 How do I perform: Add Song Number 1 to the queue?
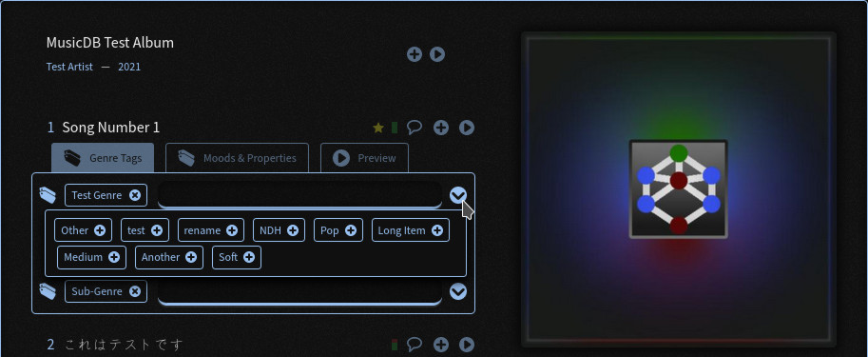pos(440,129)
